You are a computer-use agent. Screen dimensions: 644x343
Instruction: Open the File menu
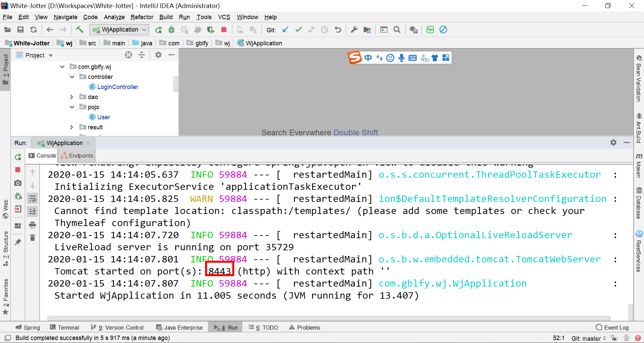tap(7, 17)
